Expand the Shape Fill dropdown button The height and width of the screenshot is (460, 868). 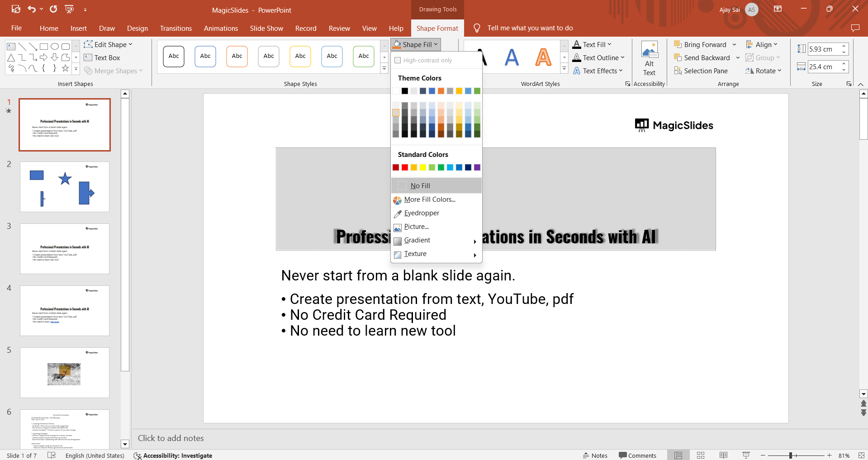click(x=416, y=44)
